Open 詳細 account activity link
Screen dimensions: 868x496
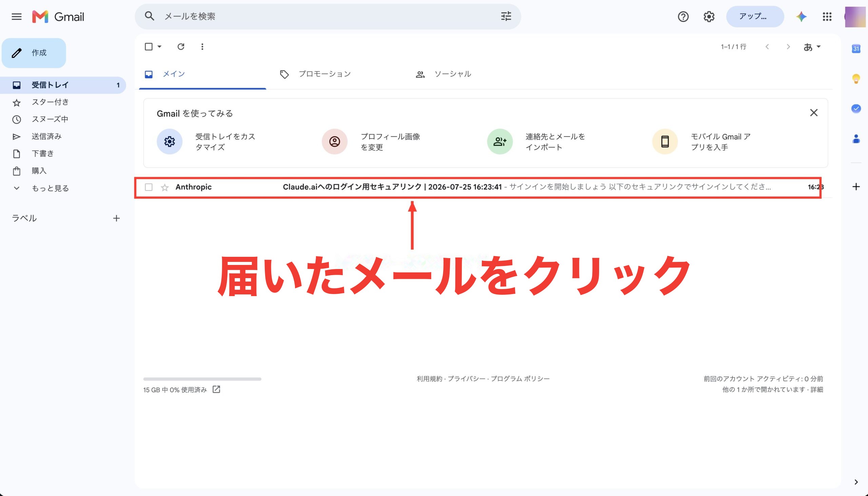817,389
